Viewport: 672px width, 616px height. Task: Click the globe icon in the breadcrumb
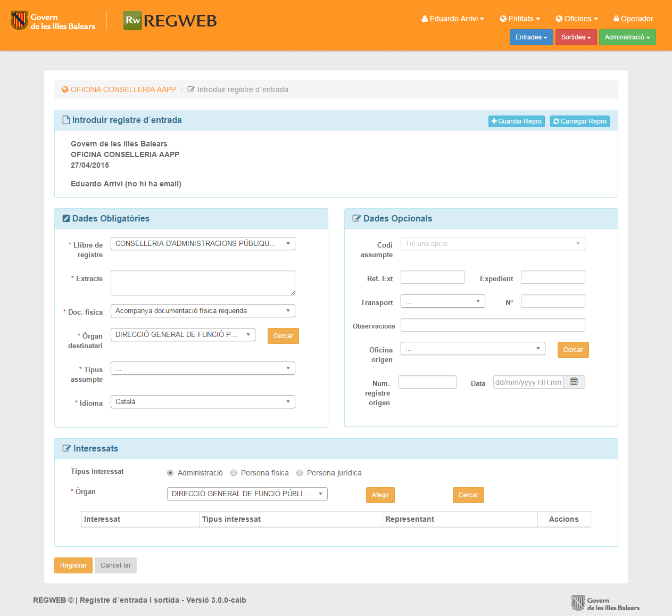65,89
